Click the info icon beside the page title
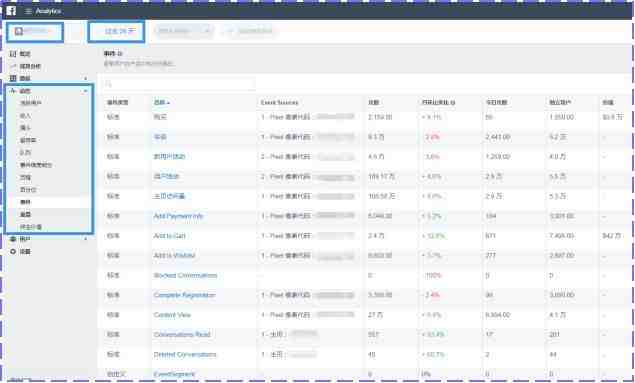 [x=120, y=53]
